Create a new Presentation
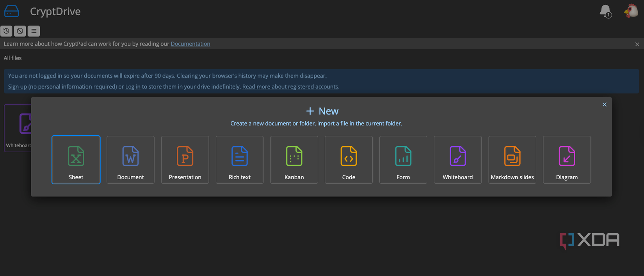This screenshot has width=644, height=276. (x=185, y=160)
